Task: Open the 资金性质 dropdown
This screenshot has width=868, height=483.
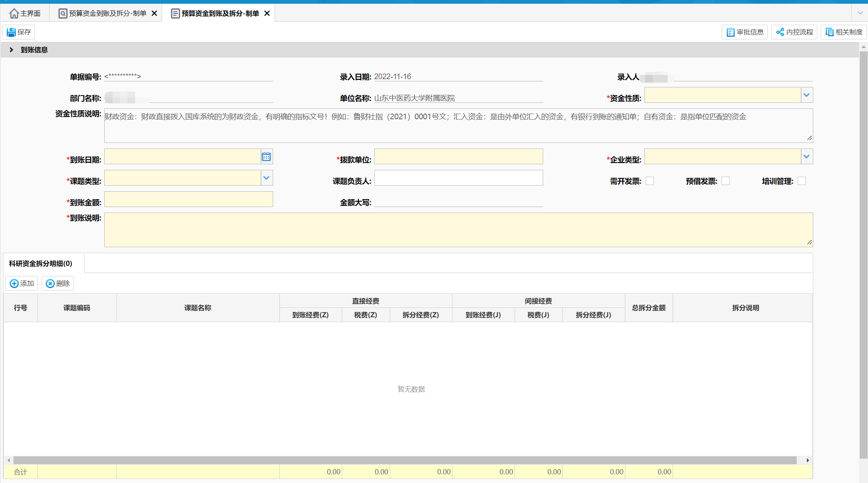Action: tap(806, 95)
